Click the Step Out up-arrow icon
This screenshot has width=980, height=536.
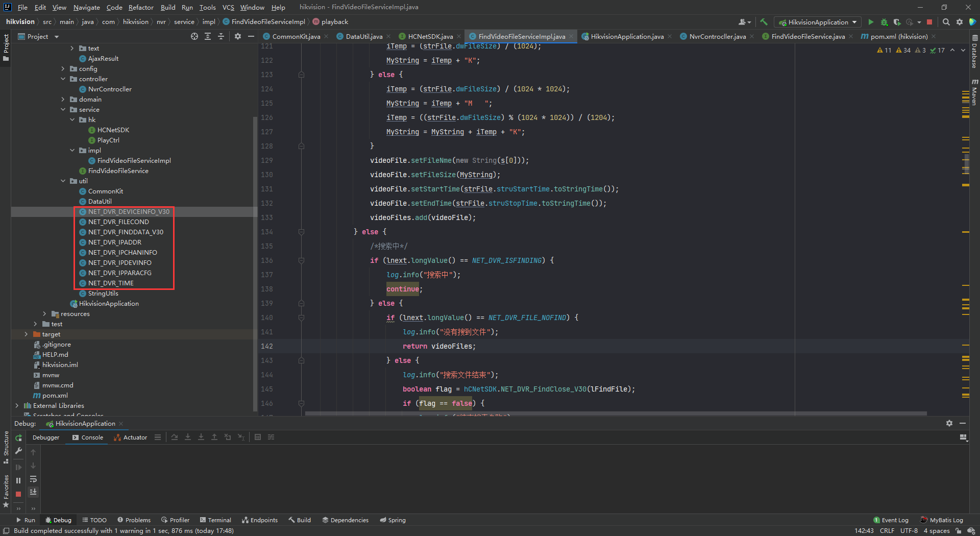point(214,437)
